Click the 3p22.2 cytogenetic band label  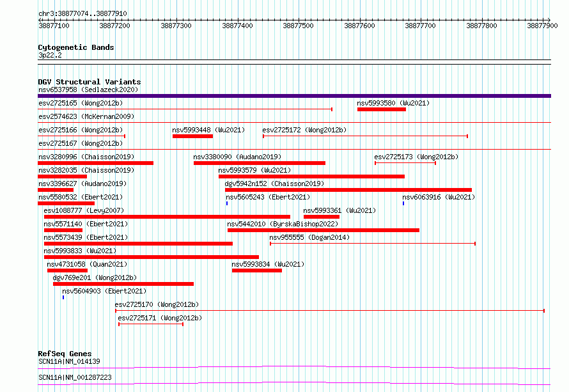pyautogui.click(x=50, y=55)
